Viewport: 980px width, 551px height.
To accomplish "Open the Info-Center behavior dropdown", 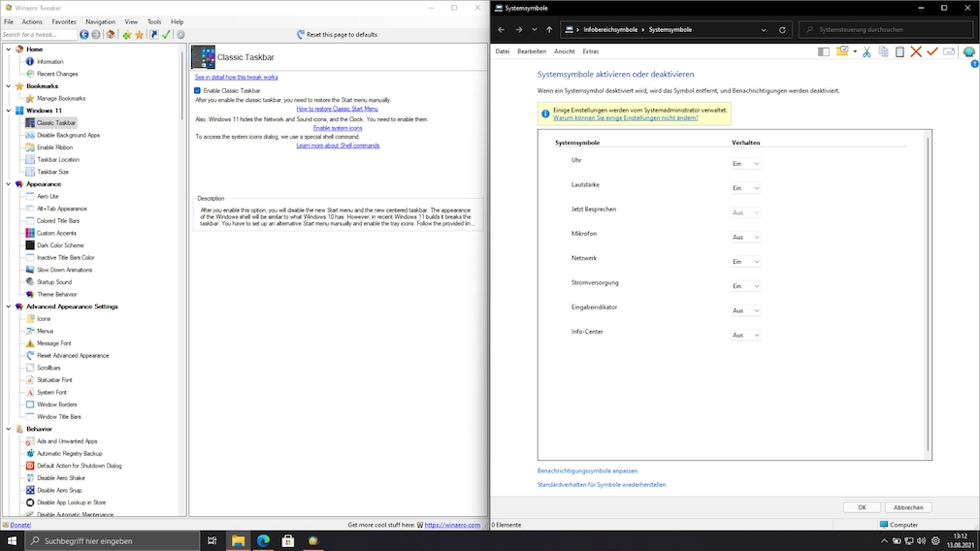I will (x=745, y=336).
